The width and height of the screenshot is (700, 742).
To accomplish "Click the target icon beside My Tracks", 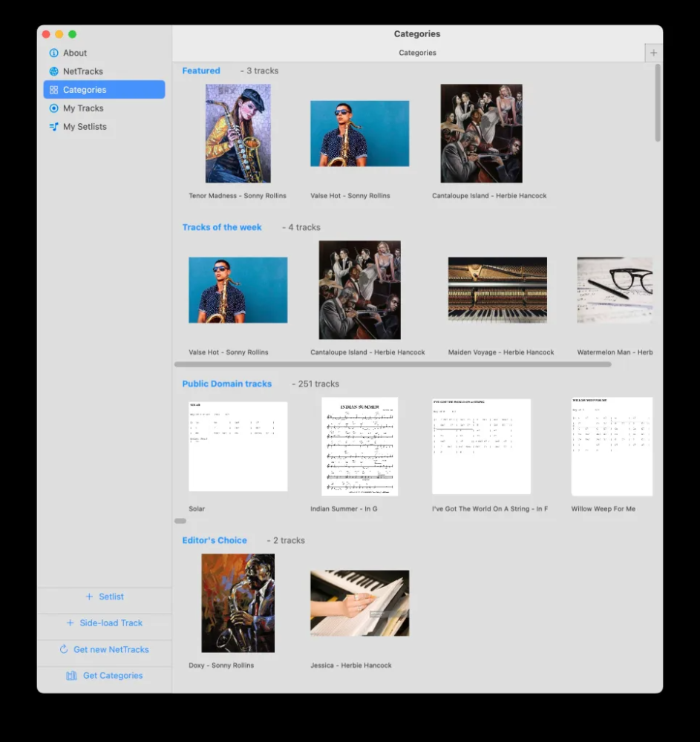I will [x=53, y=108].
